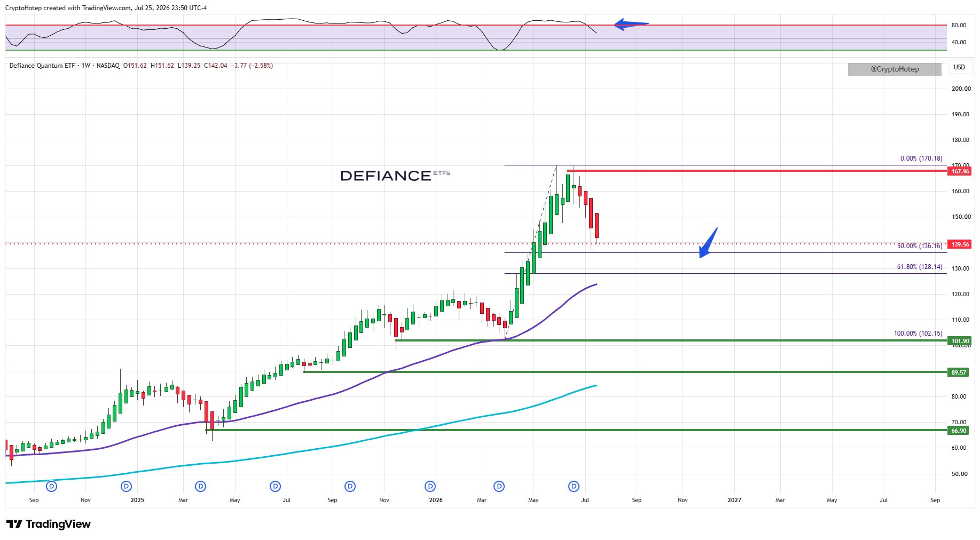
Task: Click the open value O151.62
Action: [135, 66]
